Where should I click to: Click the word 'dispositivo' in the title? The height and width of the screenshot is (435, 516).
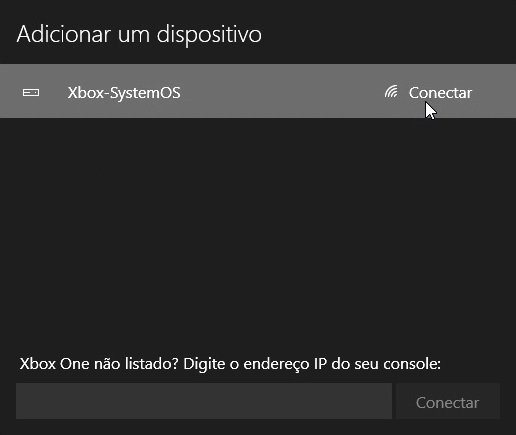(209, 35)
